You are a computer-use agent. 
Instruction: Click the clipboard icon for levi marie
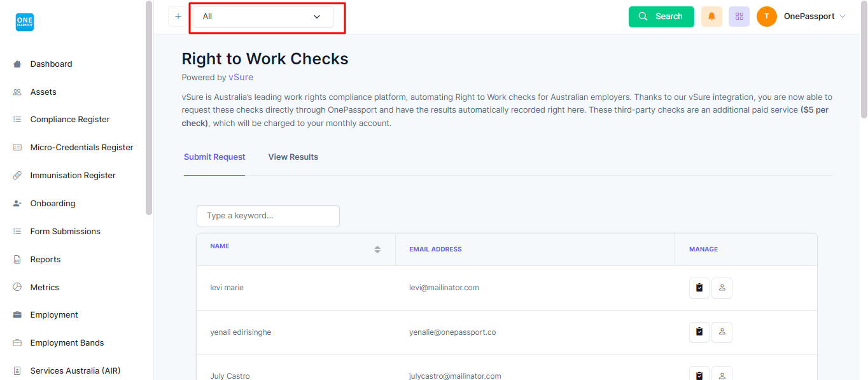click(x=699, y=288)
